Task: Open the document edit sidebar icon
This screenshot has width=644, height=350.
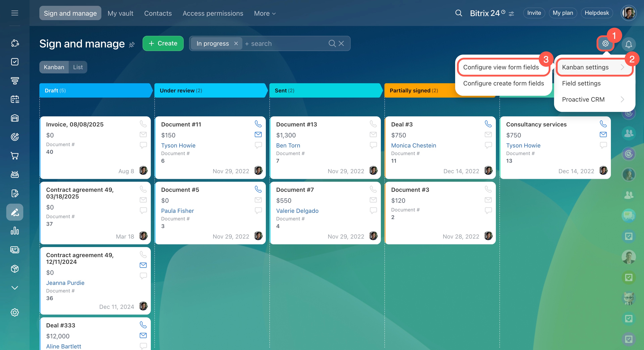Action: (15, 193)
